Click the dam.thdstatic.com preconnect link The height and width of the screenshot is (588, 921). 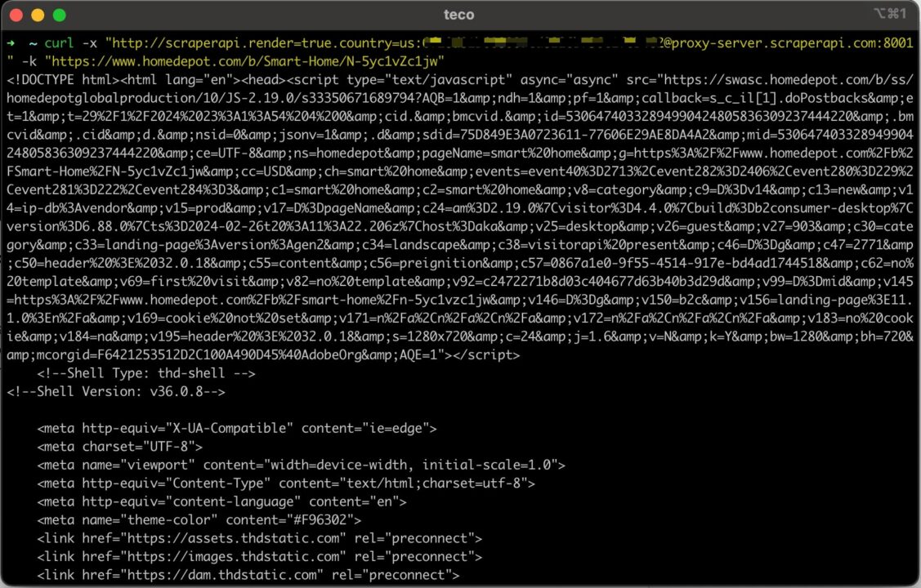[x=248, y=574]
